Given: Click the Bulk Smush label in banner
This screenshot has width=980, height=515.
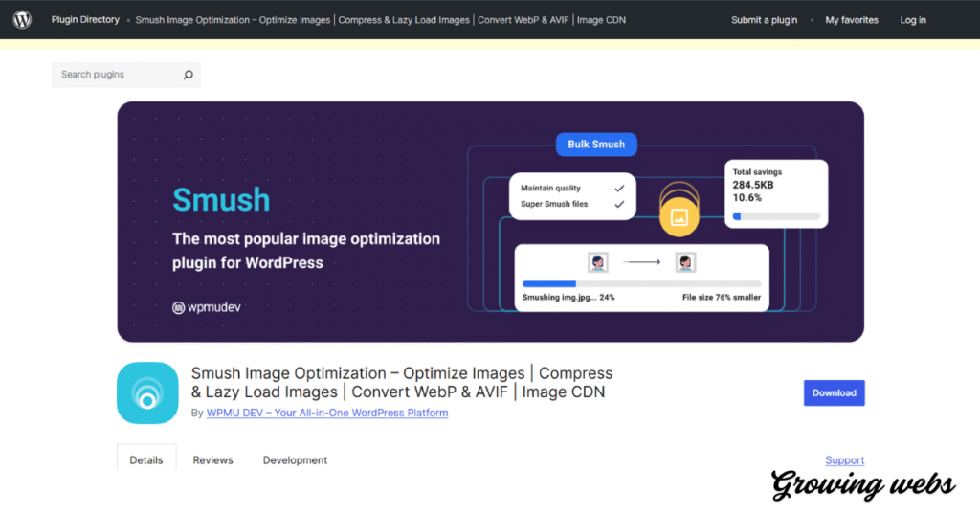Looking at the screenshot, I should click(596, 145).
